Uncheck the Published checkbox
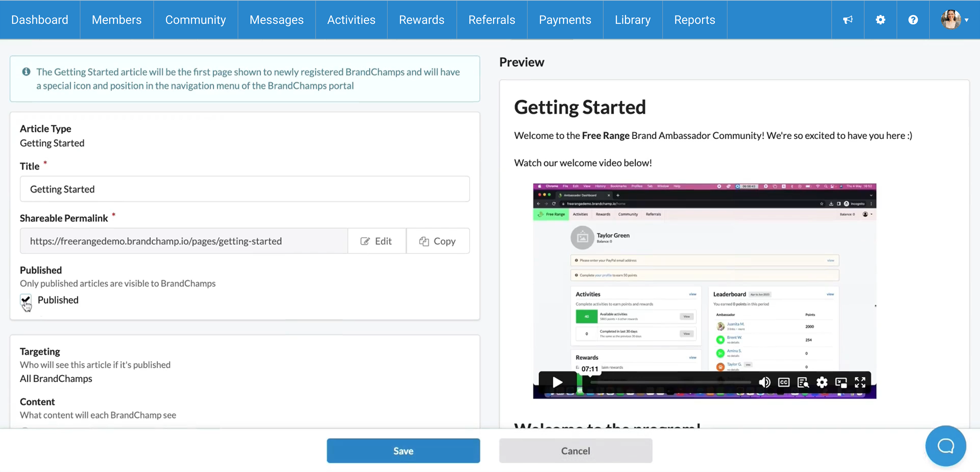This screenshot has height=472, width=980. (x=26, y=300)
